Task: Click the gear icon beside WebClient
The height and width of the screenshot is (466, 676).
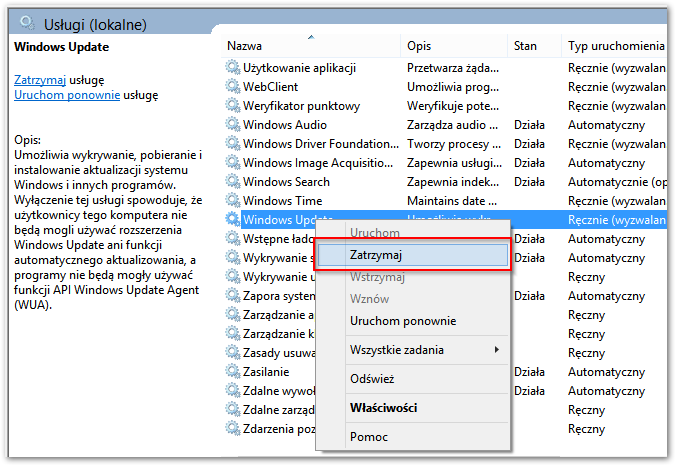Action: click(x=233, y=86)
